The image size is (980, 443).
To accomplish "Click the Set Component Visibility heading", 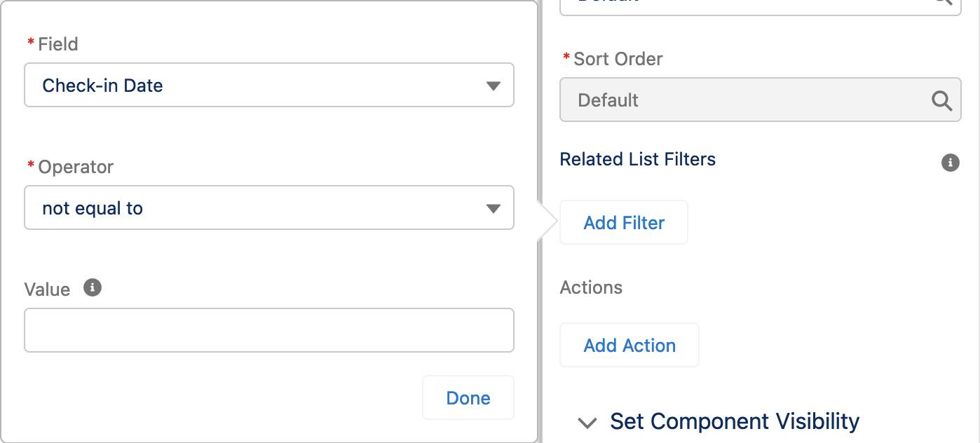I will [735, 421].
